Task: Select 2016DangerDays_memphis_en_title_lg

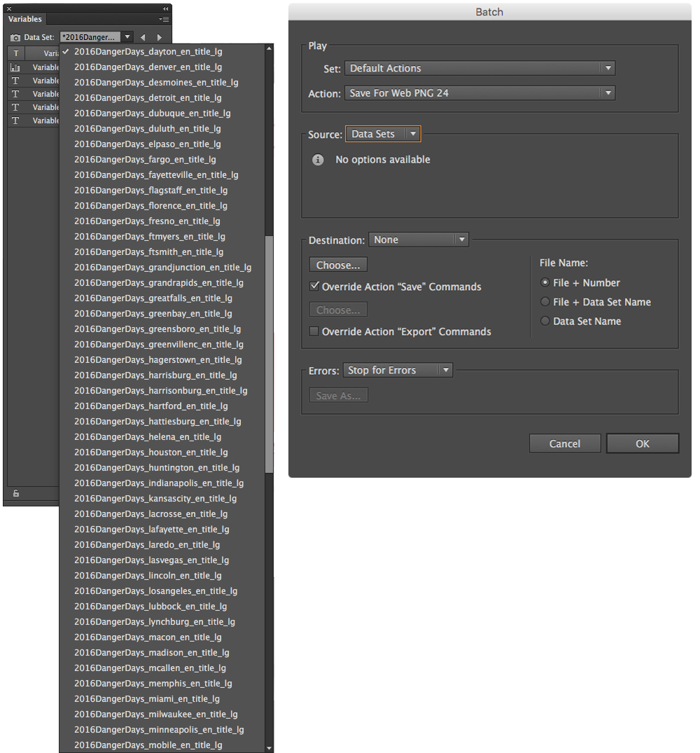Action: (x=162, y=683)
